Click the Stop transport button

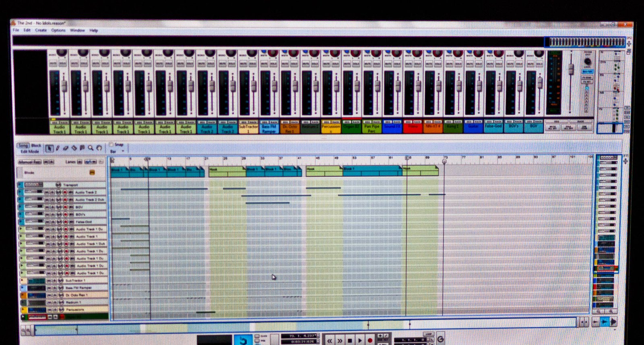coord(350,341)
